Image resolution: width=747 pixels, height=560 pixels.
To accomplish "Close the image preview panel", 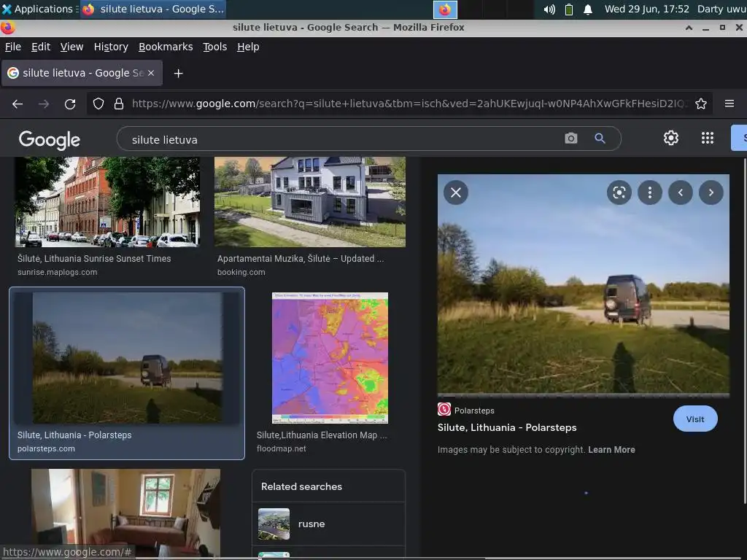I will point(456,192).
